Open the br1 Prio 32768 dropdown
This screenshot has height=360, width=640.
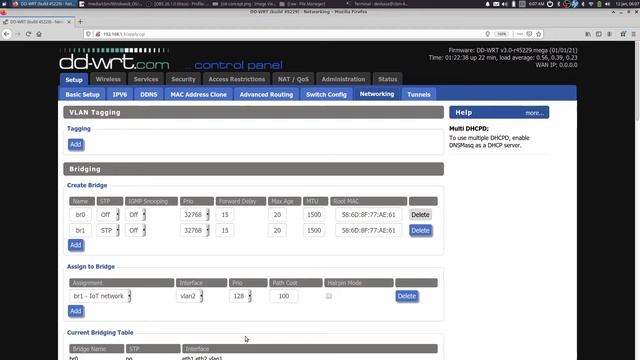pos(195,231)
